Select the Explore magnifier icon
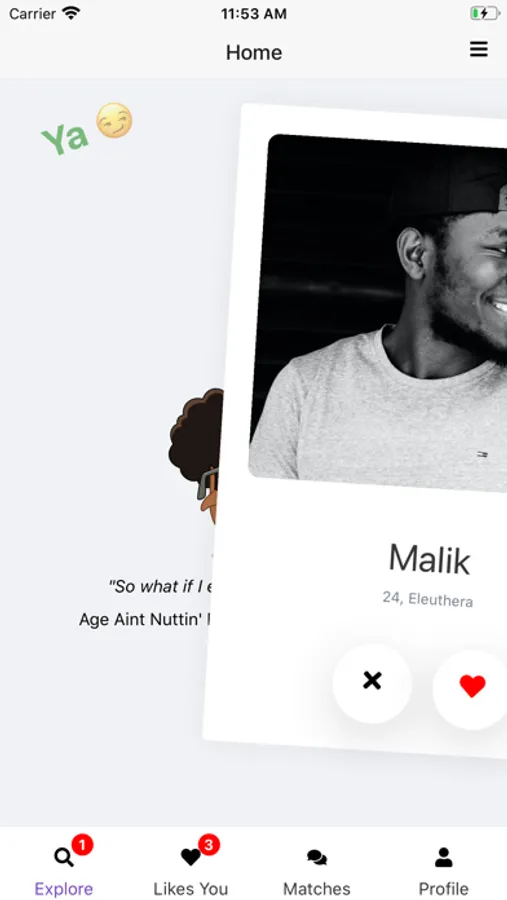507x900 pixels. [64, 858]
